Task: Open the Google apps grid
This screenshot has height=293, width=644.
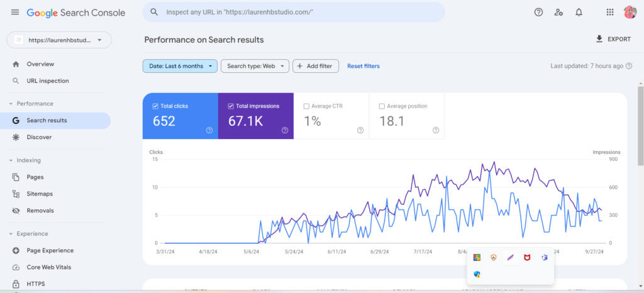Action: pos(609,12)
